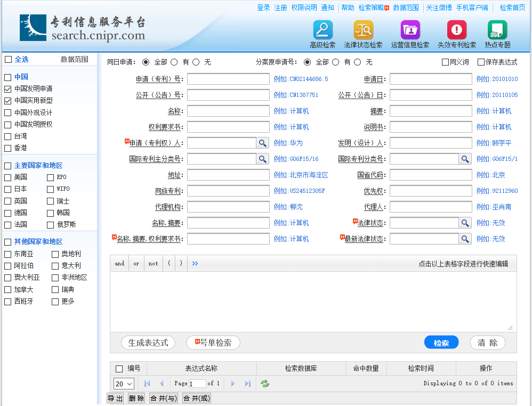532x406 pixels.
Task: Open the page size 20 dropdown
Action: [x=124, y=383]
